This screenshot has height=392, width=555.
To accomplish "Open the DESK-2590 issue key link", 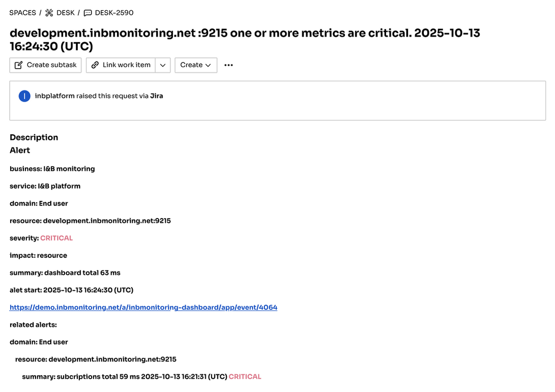I will (114, 13).
